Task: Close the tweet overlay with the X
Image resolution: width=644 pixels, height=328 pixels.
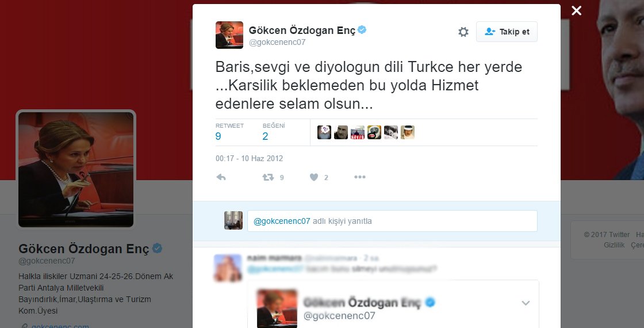Action: (577, 11)
